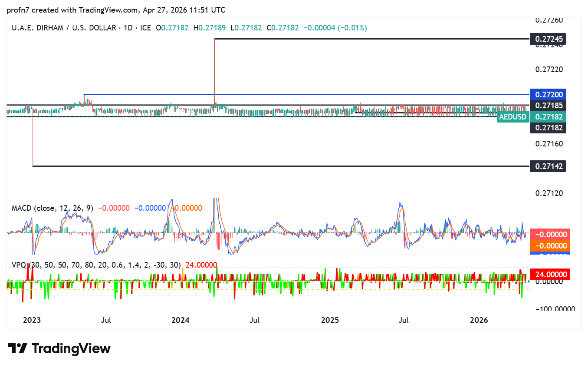This screenshot has width=588, height=368.
Task: Select the black horizontal line at 0.27245
Action: [372, 39]
